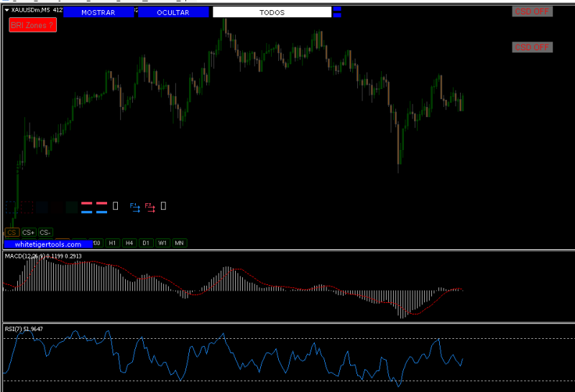Viewport: 575px width, 392px height.
Task: Switch to the H1 timeframe
Action: (x=113, y=243)
